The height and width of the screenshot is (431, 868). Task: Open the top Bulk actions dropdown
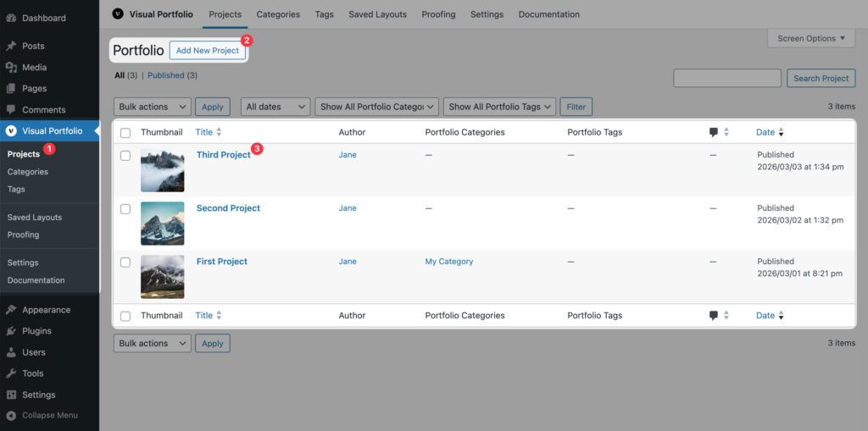[153, 107]
